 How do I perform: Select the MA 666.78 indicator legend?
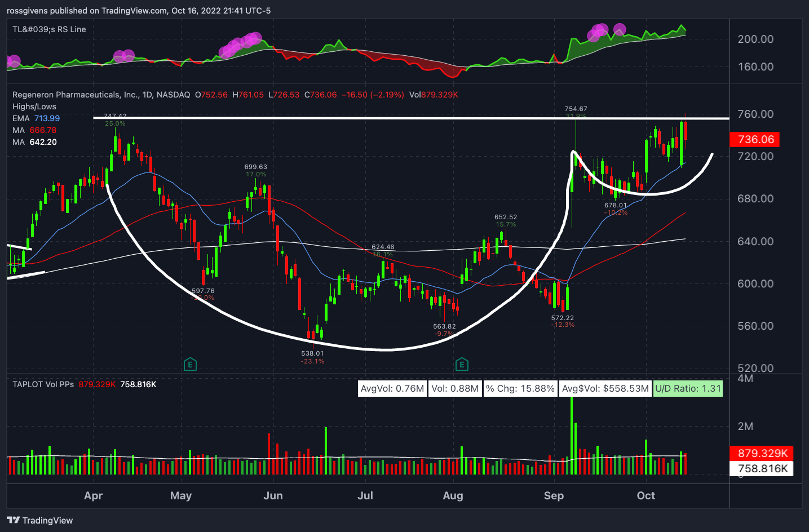point(34,130)
